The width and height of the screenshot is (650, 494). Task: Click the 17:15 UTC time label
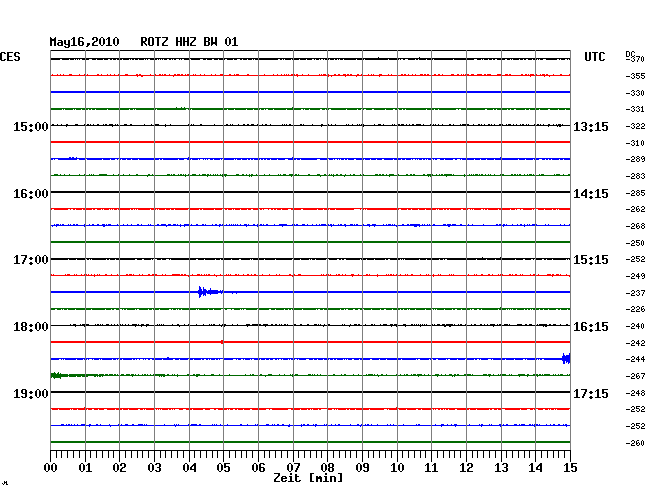tap(591, 393)
